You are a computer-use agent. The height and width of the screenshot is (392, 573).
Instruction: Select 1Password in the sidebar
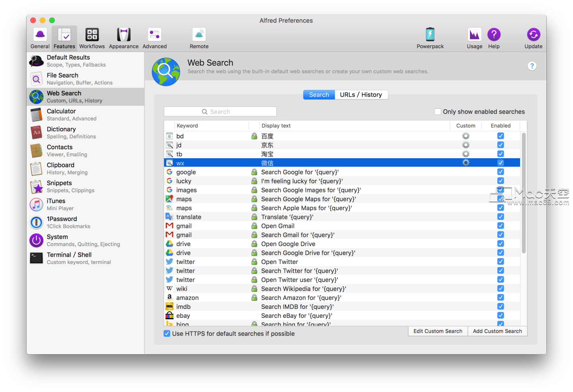point(86,222)
